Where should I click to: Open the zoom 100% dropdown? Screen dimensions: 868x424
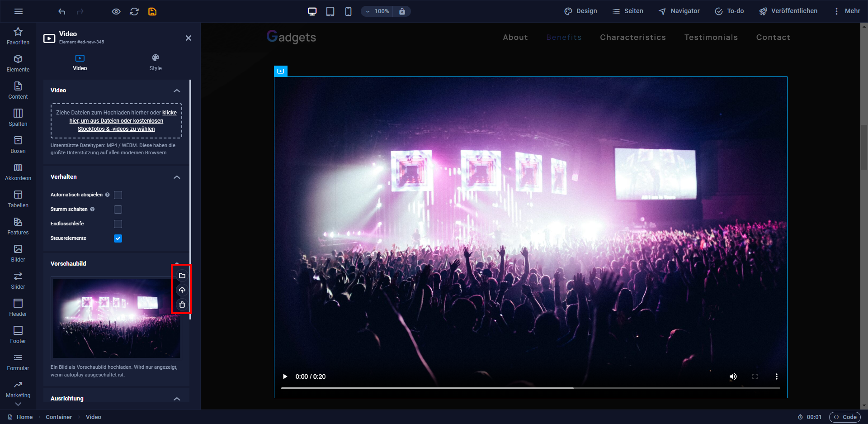[x=378, y=11]
